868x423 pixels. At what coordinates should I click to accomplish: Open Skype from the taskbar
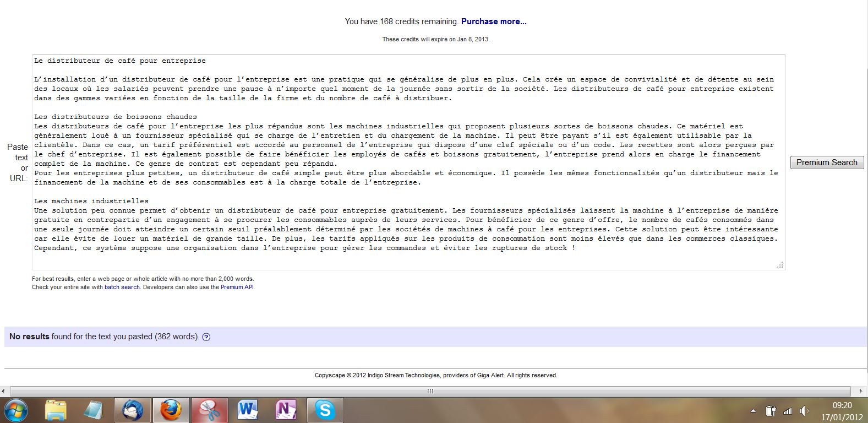click(325, 410)
